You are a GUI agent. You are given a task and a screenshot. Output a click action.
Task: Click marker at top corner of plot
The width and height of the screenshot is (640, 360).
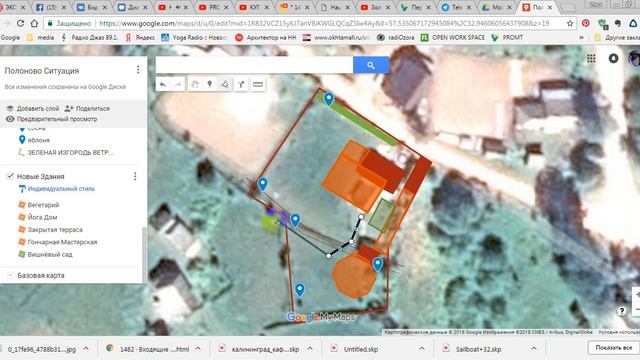point(329,98)
